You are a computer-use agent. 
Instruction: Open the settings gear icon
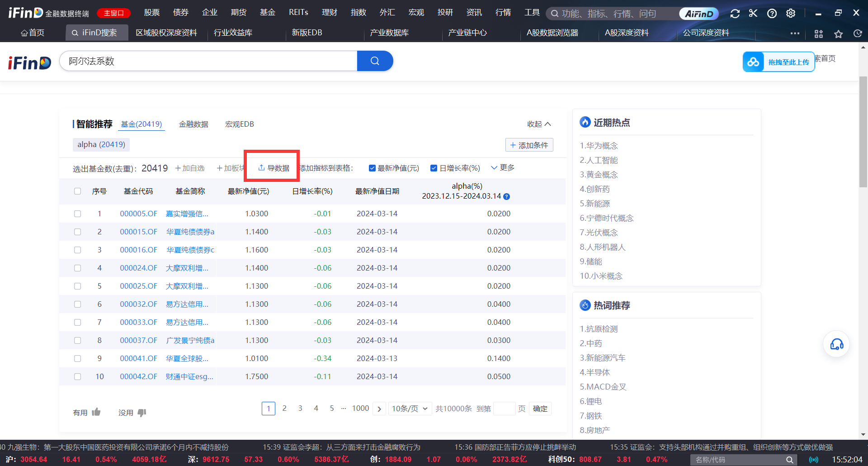click(x=791, y=14)
